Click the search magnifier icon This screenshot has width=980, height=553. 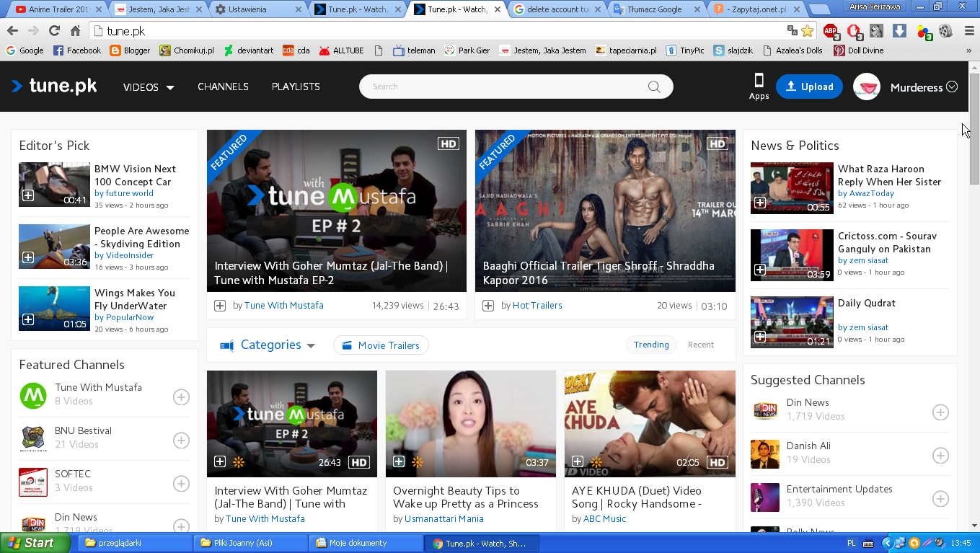point(654,87)
